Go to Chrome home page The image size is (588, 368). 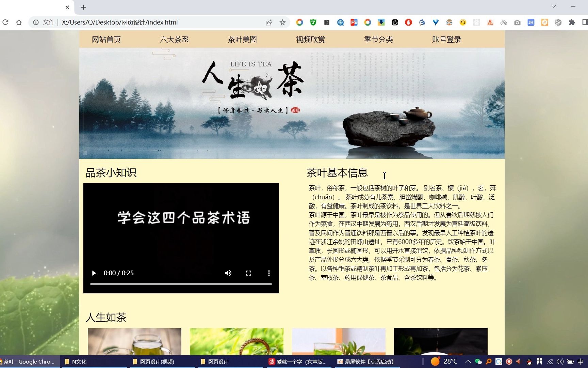tap(19, 22)
